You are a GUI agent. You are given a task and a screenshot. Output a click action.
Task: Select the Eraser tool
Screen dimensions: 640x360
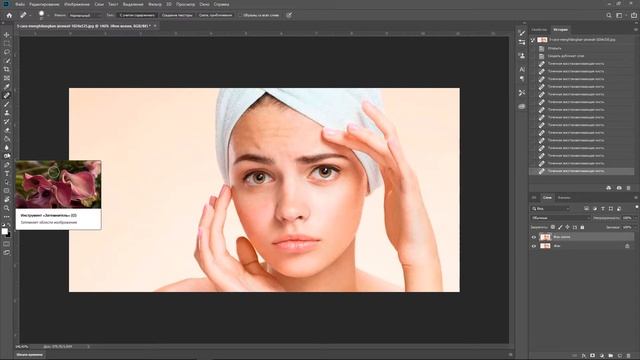[x=7, y=130]
